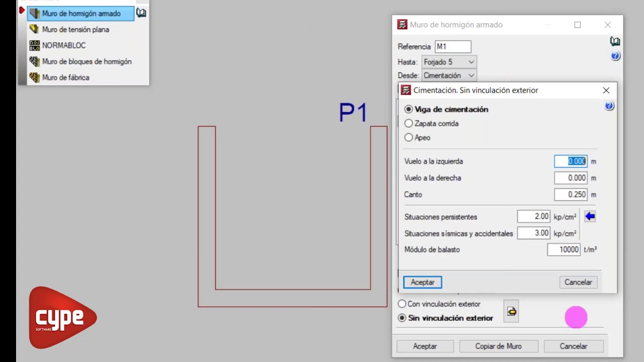
Task: Select Sin vinculación exterior option
Action: (x=402, y=318)
